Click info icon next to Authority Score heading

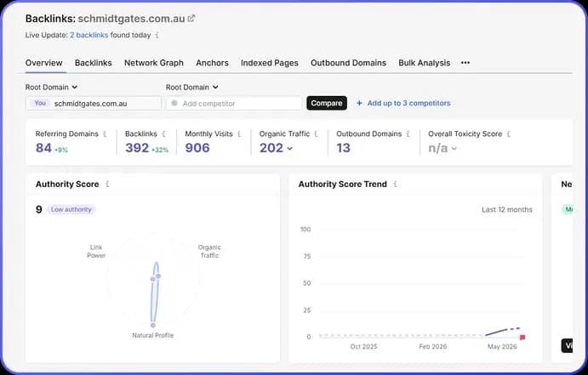pyautogui.click(x=107, y=185)
